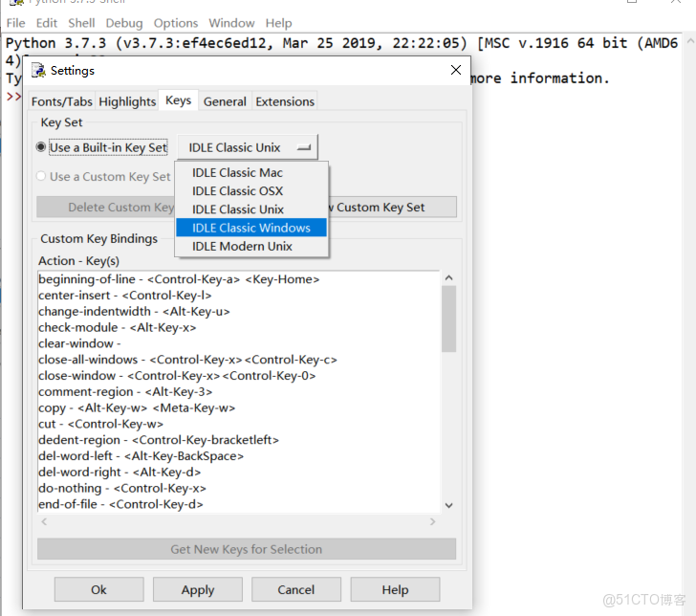Screen dimensions: 696x616
Task: Click the Save as New Custom Key Set button
Action: click(392, 208)
